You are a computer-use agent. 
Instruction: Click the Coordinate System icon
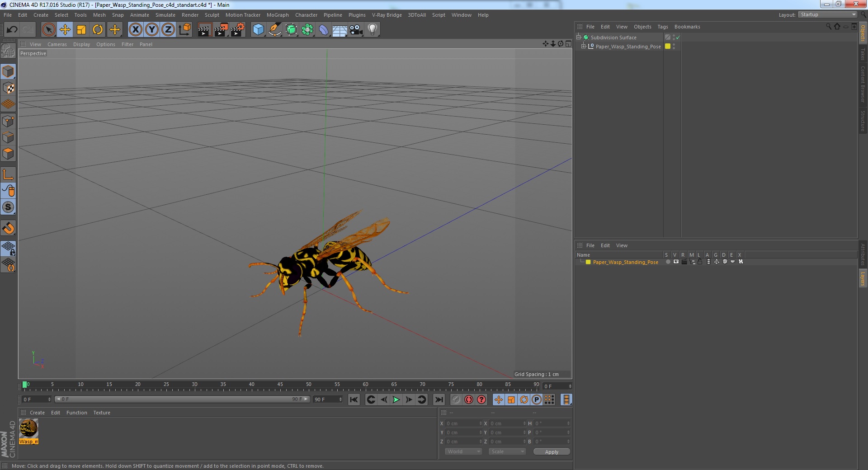185,30
